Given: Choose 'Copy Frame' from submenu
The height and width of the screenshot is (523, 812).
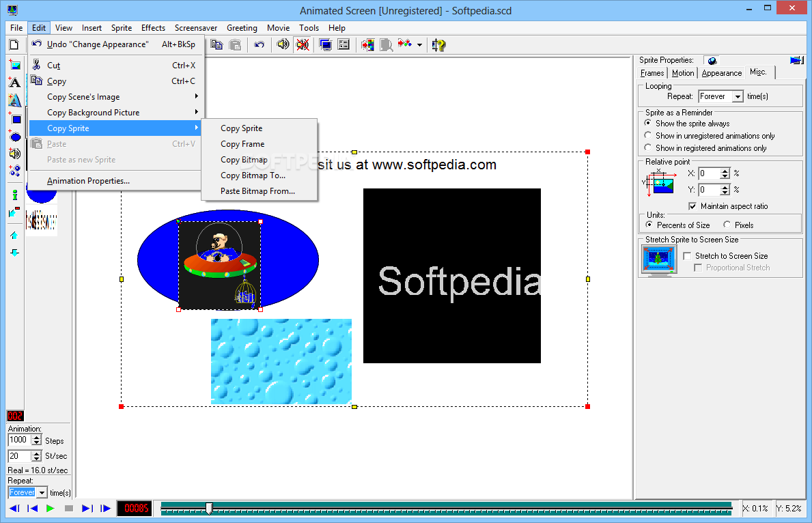Looking at the screenshot, I should click(x=259, y=144).
